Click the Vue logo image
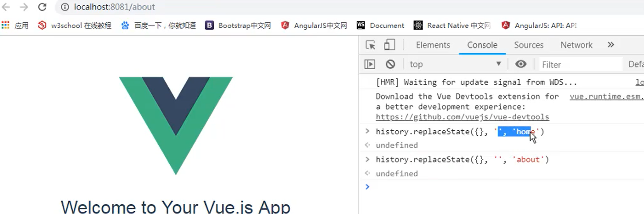The width and height of the screenshot is (644, 214). point(176,125)
